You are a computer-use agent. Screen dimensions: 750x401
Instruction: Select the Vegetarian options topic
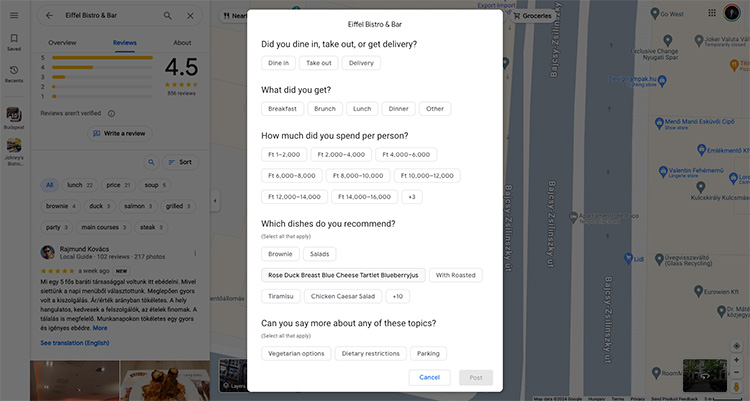tap(296, 354)
